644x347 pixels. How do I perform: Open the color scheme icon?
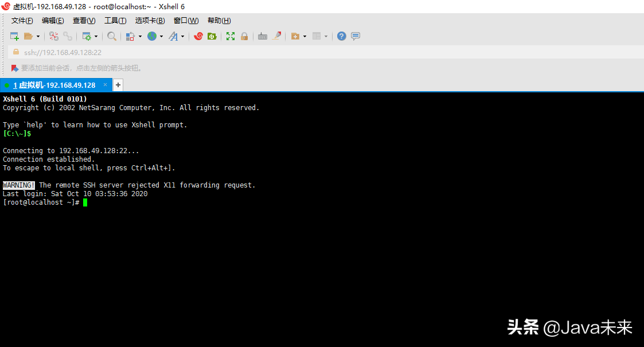[x=130, y=36]
